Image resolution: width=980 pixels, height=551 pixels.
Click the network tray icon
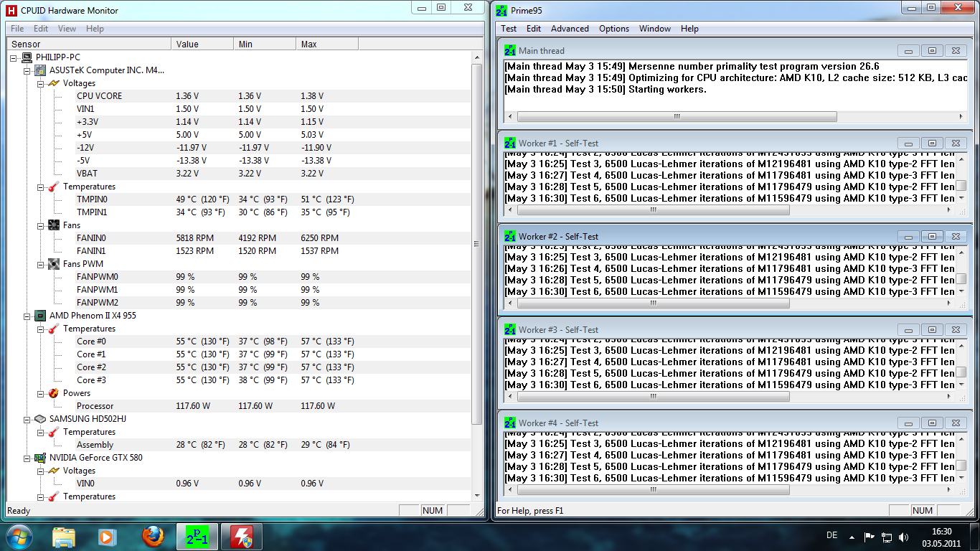tap(887, 537)
